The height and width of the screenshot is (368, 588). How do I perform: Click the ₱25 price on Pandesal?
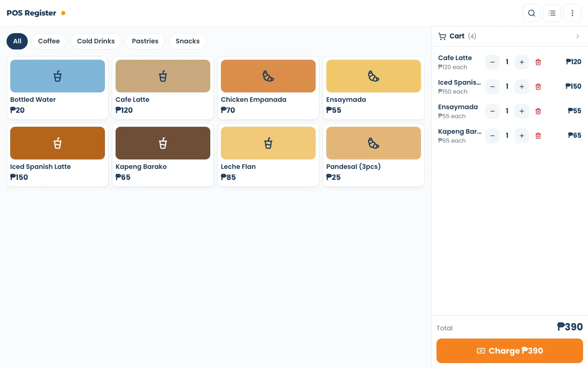pos(334,177)
